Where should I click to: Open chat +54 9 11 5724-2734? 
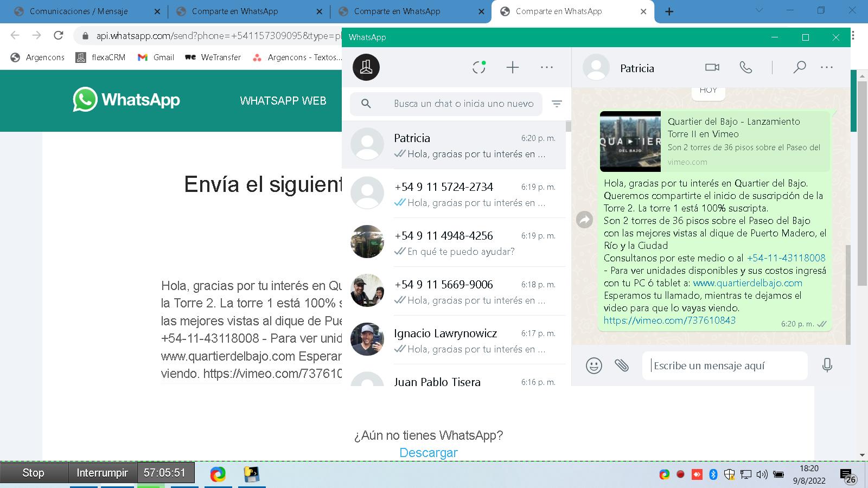point(454,194)
